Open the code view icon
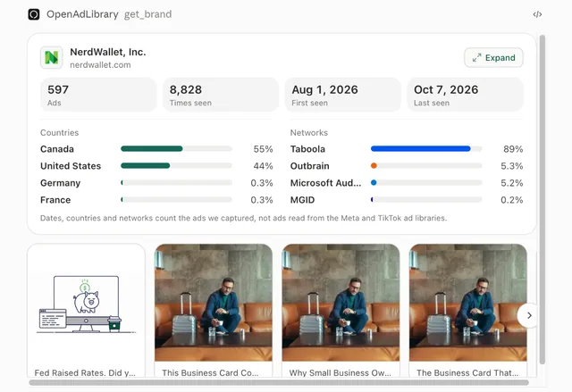 point(537,14)
